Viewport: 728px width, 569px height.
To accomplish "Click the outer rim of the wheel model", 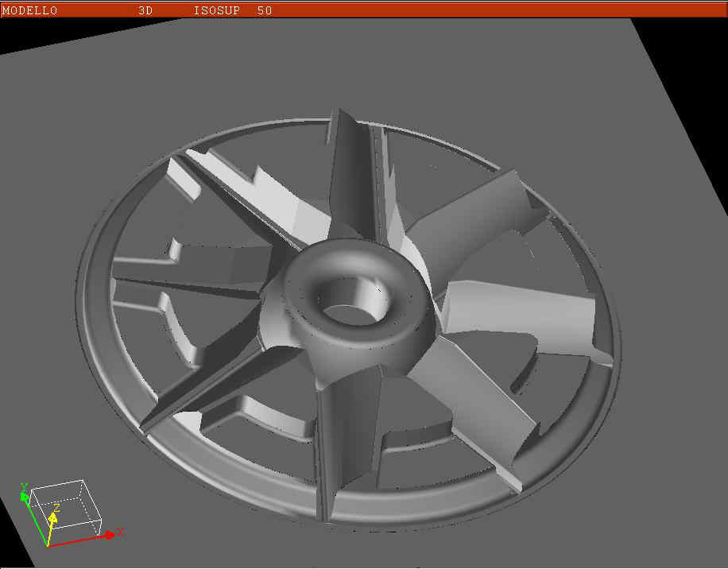I will click(x=348, y=320).
